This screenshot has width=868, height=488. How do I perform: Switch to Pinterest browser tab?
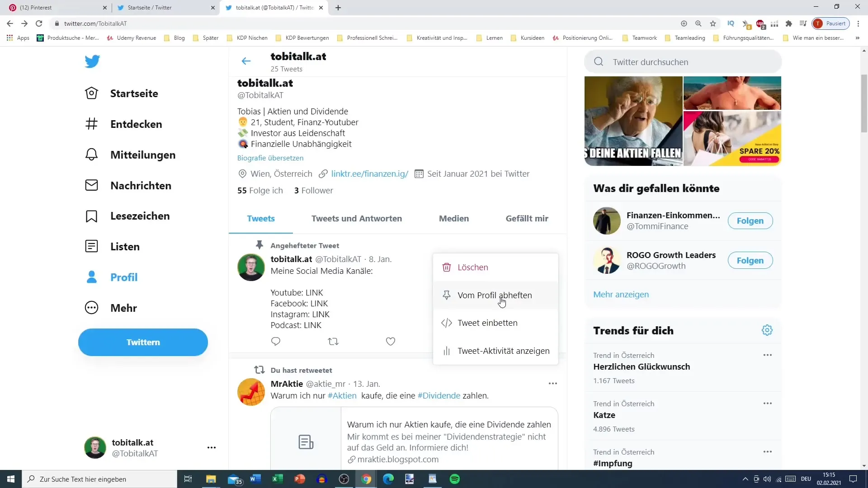click(57, 8)
